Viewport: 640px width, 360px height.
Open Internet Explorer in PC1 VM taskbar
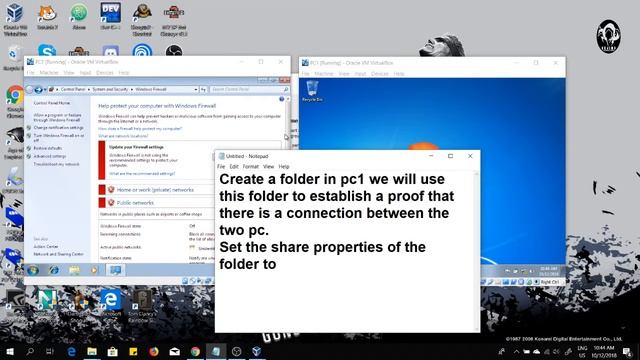[53, 270]
